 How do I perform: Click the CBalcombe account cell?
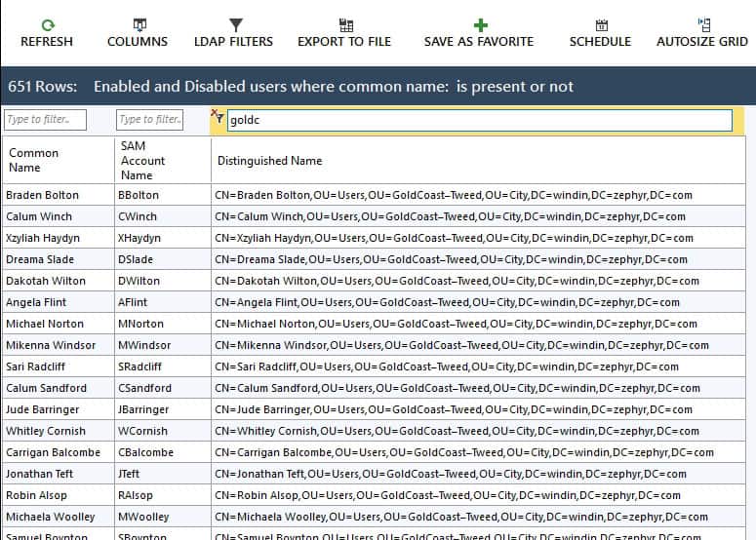[x=163, y=452]
